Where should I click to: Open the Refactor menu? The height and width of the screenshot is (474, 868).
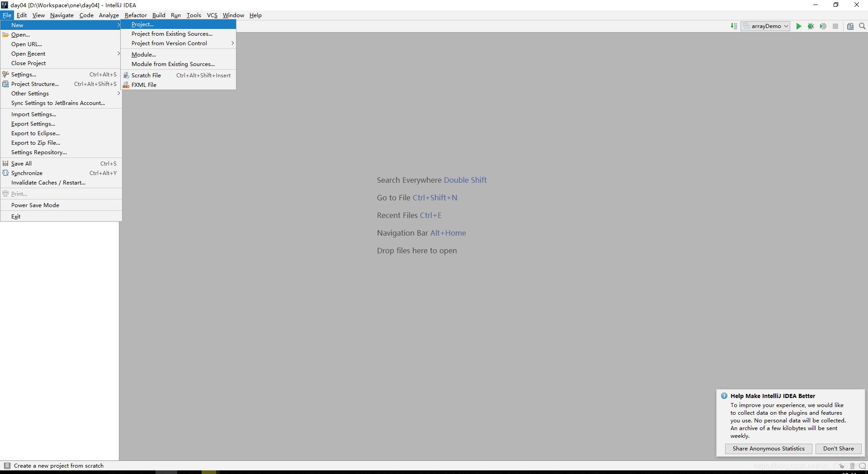(136, 15)
